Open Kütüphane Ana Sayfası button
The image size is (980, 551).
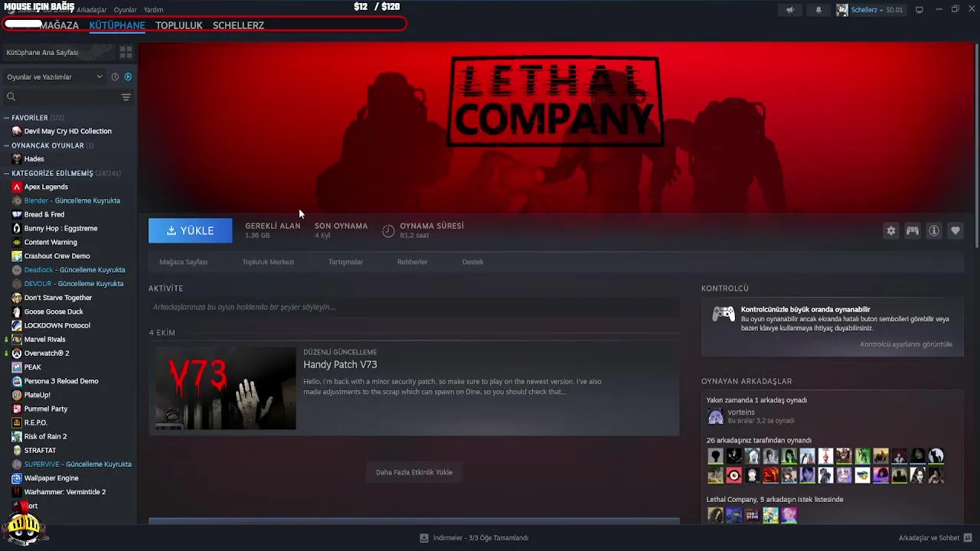tap(58, 53)
